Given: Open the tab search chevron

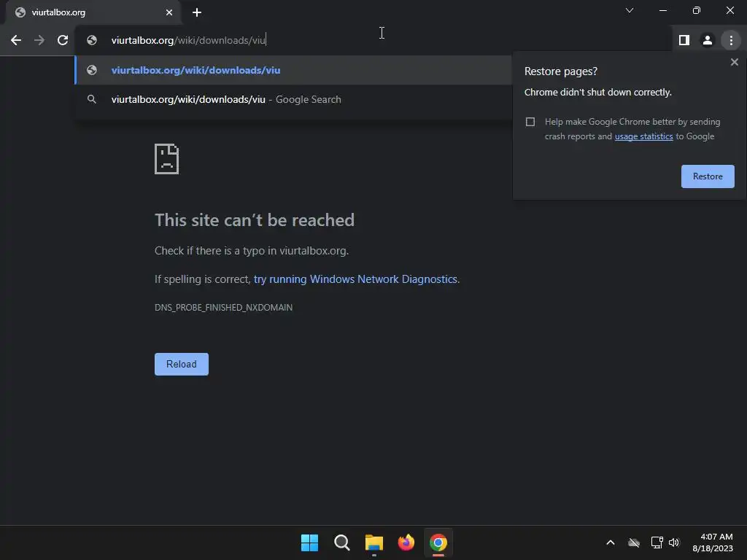Looking at the screenshot, I should (x=630, y=10).
